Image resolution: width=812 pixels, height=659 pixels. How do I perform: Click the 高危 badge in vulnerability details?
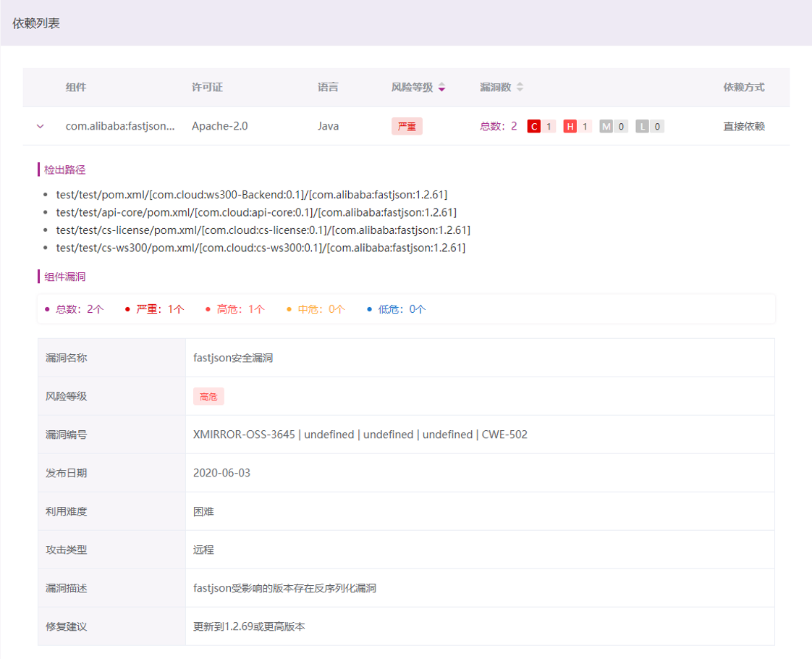pos(208,395)
